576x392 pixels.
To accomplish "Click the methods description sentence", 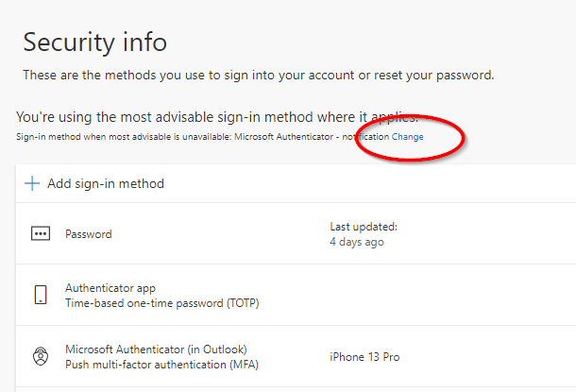I will click(259, 76).
